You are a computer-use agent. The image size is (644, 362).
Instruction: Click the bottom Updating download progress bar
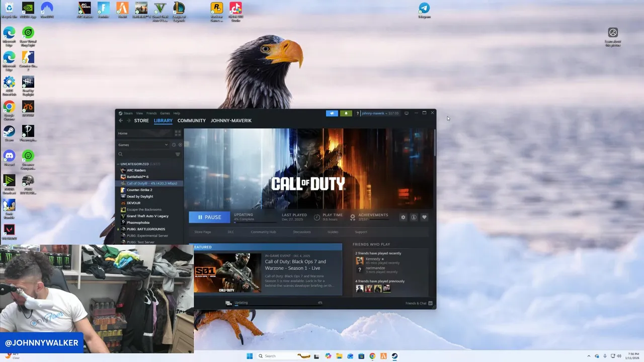pos(278,305)
